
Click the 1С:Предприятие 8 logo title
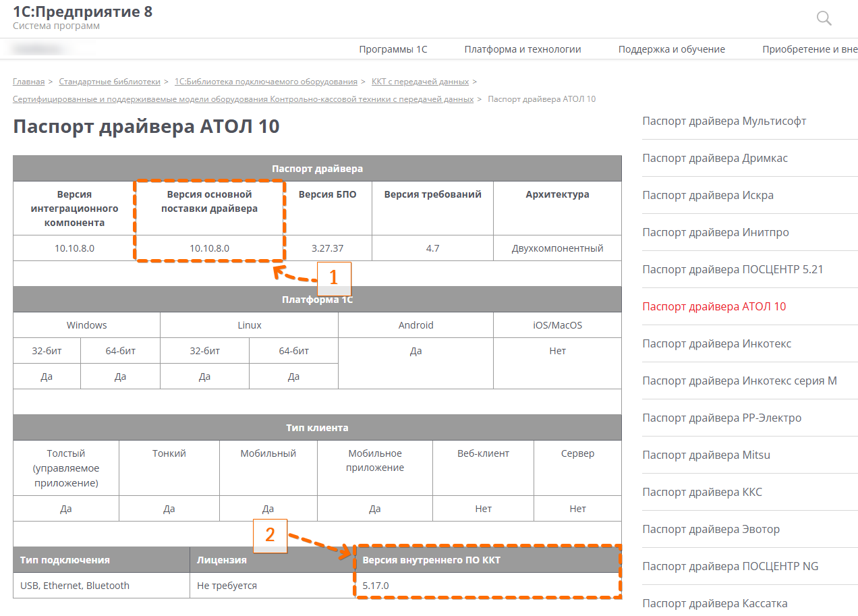pos(82,11)
